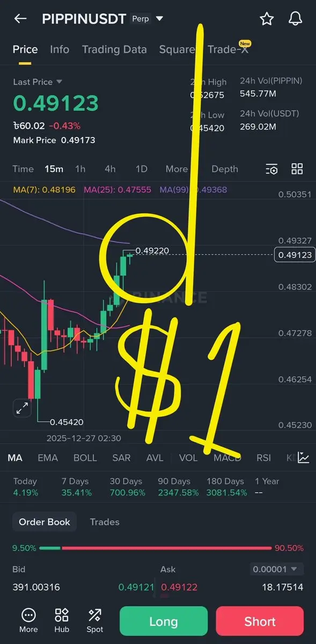The width and height of the screenshot is (316, 644).
Task: Expand chart to fullscreen using arrows icon
Action: coord(22,408)
